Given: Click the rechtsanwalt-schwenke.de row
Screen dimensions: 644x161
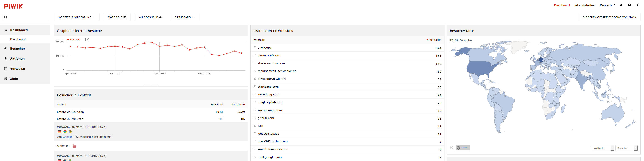Looking at the screenshot, I should pos(347,71).
